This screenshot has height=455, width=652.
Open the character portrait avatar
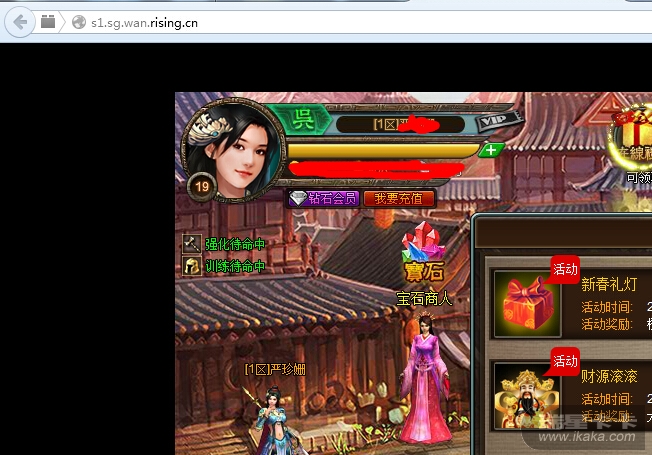coord(233,150)
